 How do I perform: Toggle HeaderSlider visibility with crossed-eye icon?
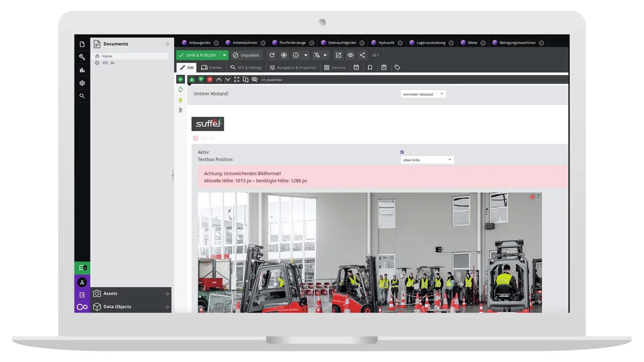pyautogui.click(x=255, y=80)
